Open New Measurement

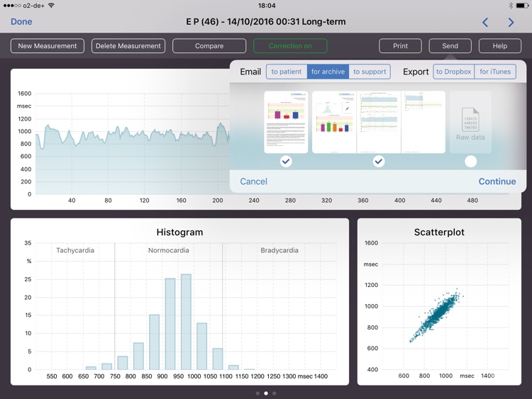pyautogui.click(x=48, y=46)
